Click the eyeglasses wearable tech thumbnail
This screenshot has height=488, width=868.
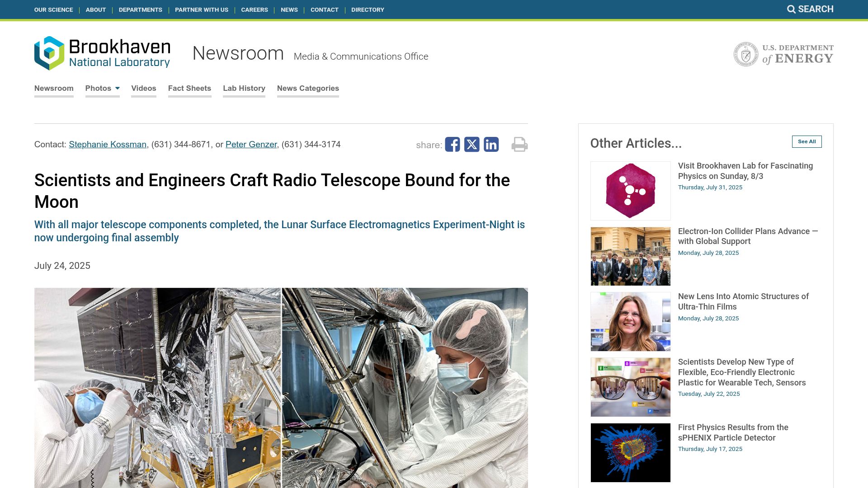point(630,387)
